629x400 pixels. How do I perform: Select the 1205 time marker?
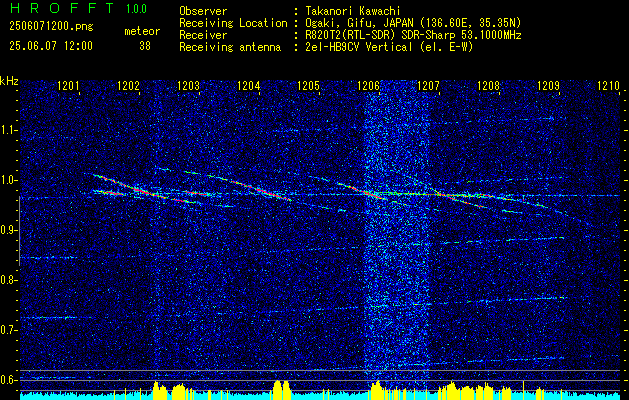click(308, 86)
